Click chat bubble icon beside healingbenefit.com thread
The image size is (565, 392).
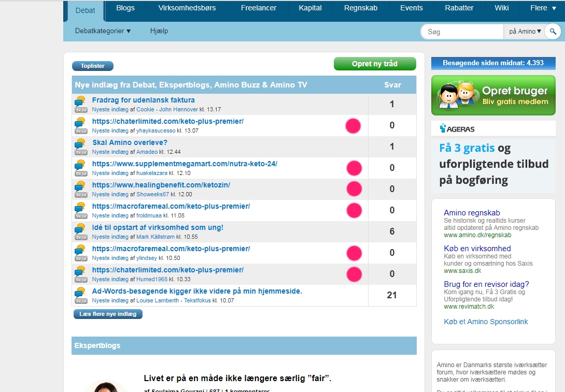coord(80,185)
